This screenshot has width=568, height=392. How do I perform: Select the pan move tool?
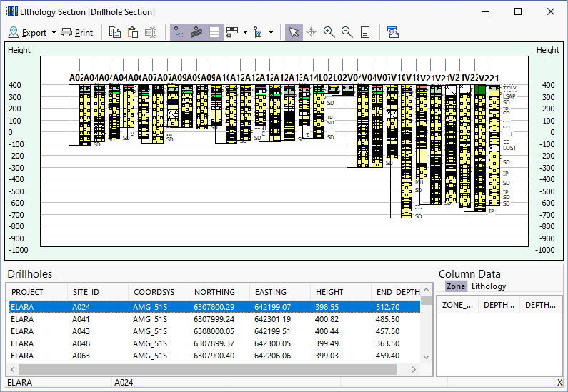(312, 33)
